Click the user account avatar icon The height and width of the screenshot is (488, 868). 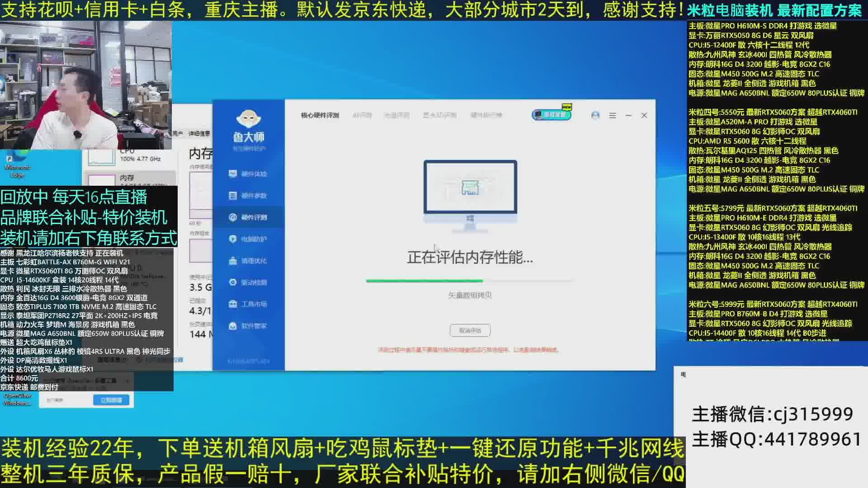(x=595, y=115)
